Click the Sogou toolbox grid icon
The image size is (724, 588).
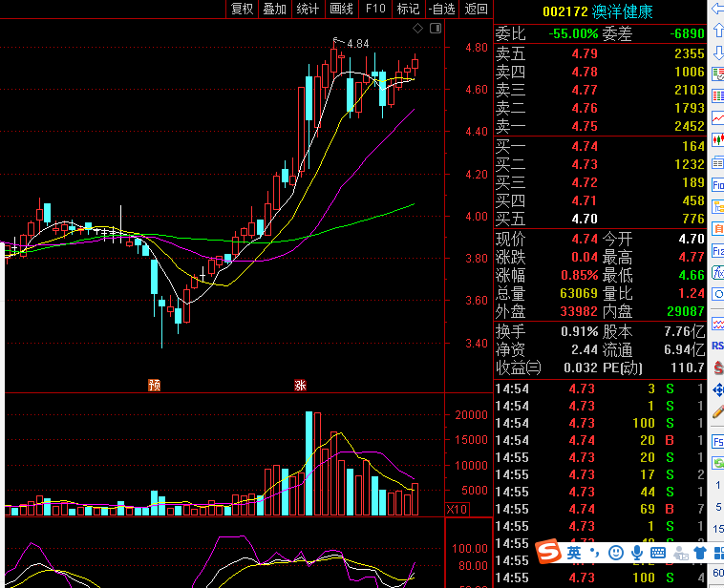(x=719, y=553)
